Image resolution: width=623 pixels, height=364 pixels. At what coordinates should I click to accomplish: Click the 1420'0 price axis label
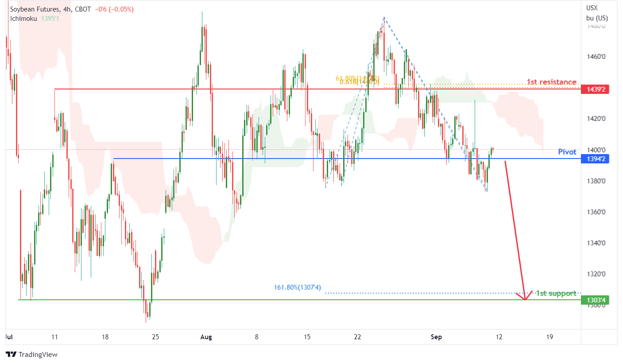pos(596,119)
